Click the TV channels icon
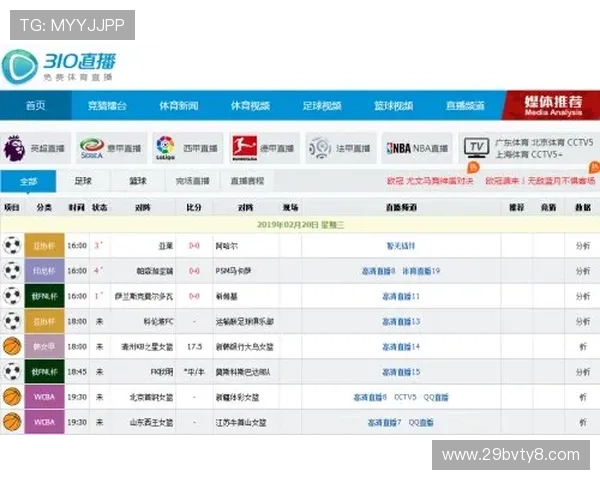600x480 pixels. click(x=476, y=148)
